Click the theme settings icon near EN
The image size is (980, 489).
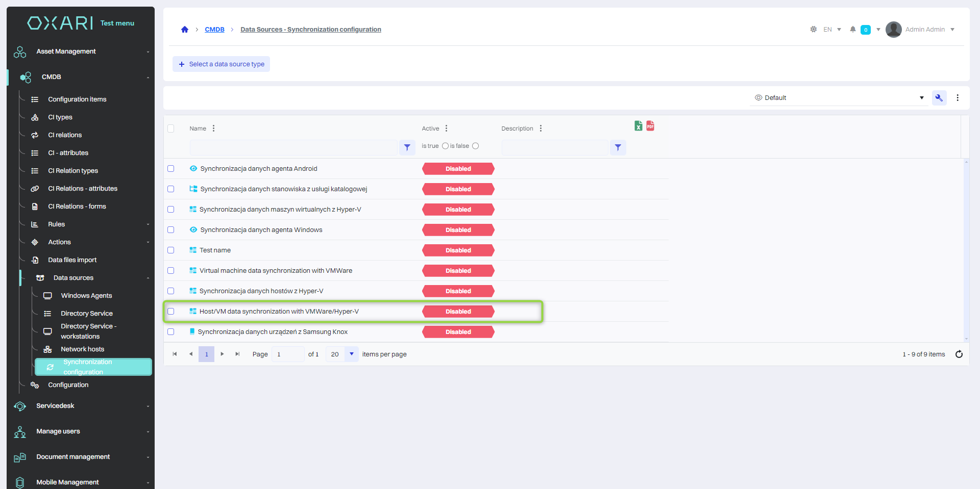(x=813, y=30)
